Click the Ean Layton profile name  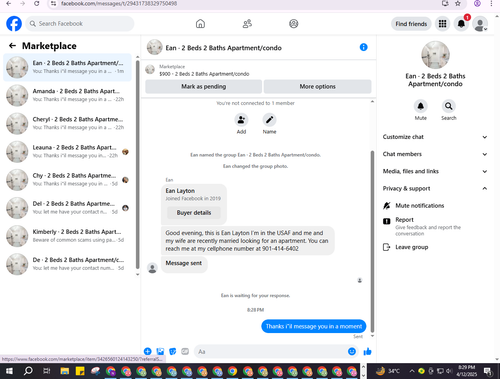pos(180,191)
